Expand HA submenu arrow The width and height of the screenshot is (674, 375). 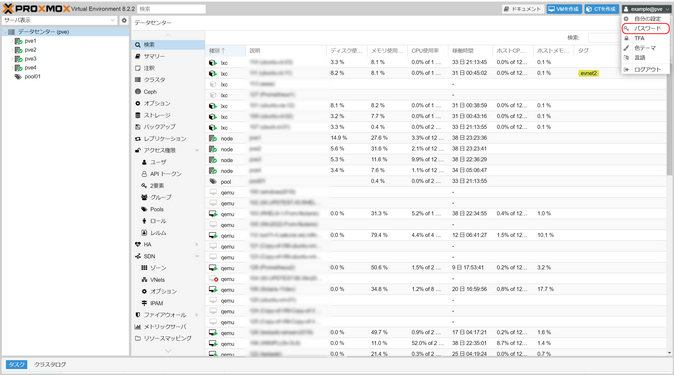coord(197,244)
